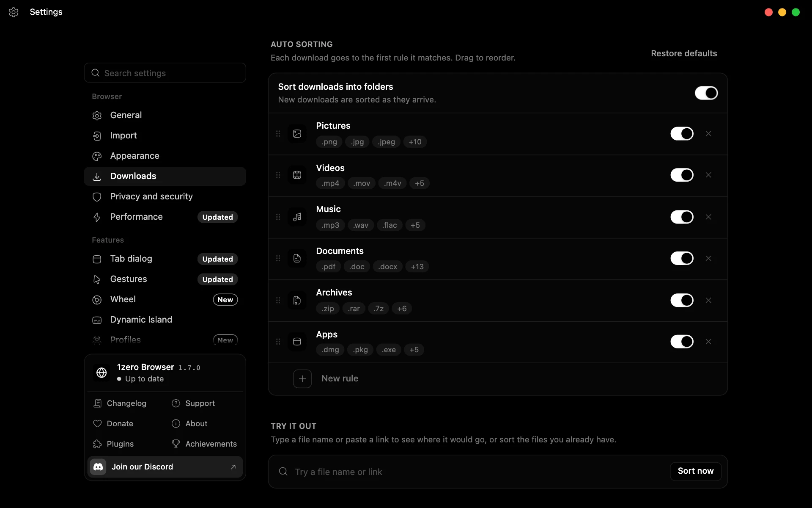
Task: Turn off the Documents rule toggle
Action: point(682,258)
